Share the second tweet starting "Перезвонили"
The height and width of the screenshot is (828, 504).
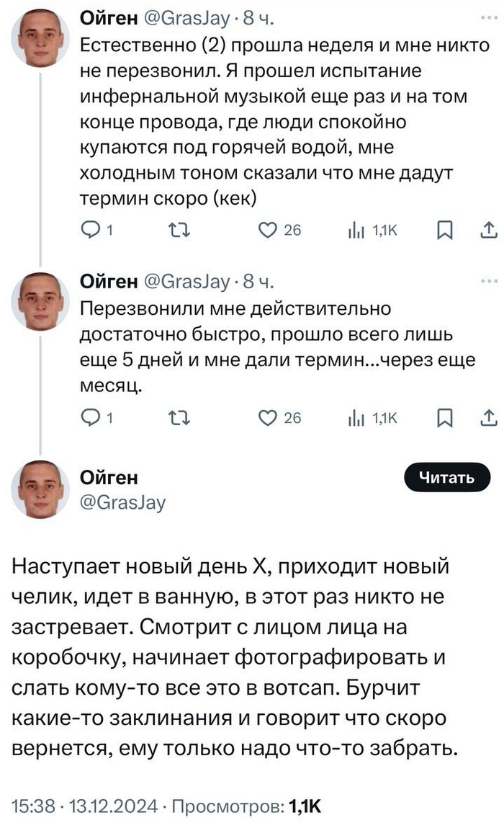point(487,418)
